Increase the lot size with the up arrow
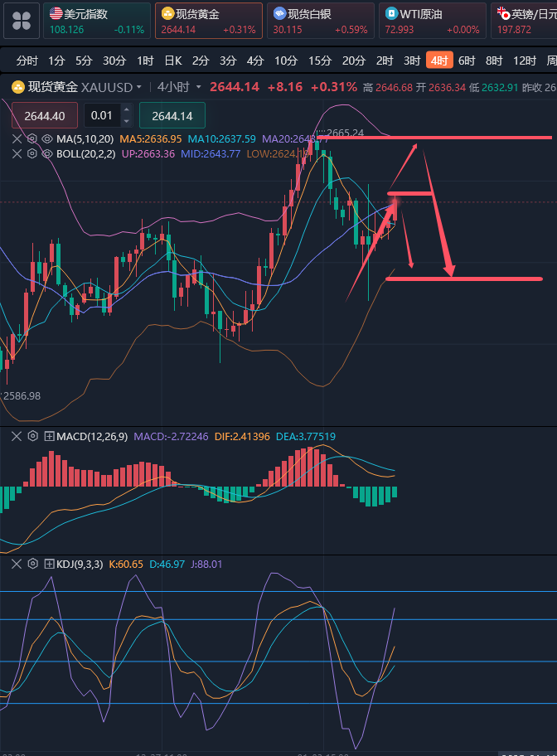 126,110
